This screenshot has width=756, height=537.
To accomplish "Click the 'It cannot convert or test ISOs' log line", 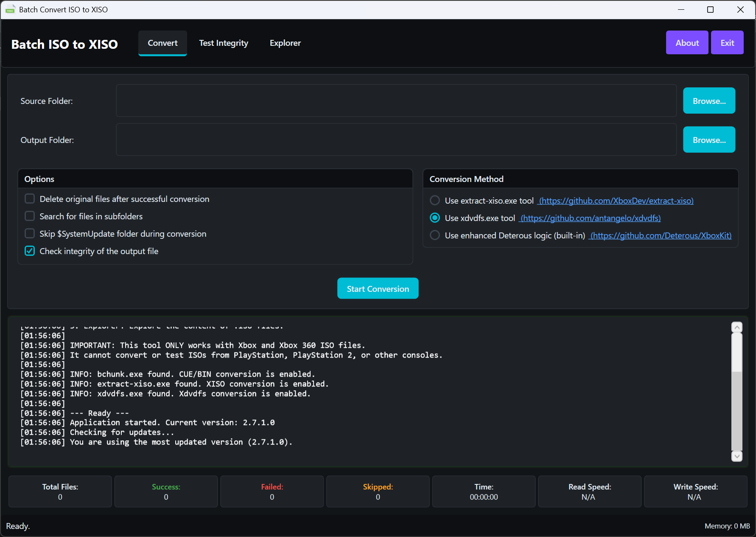I will [231, 355].
